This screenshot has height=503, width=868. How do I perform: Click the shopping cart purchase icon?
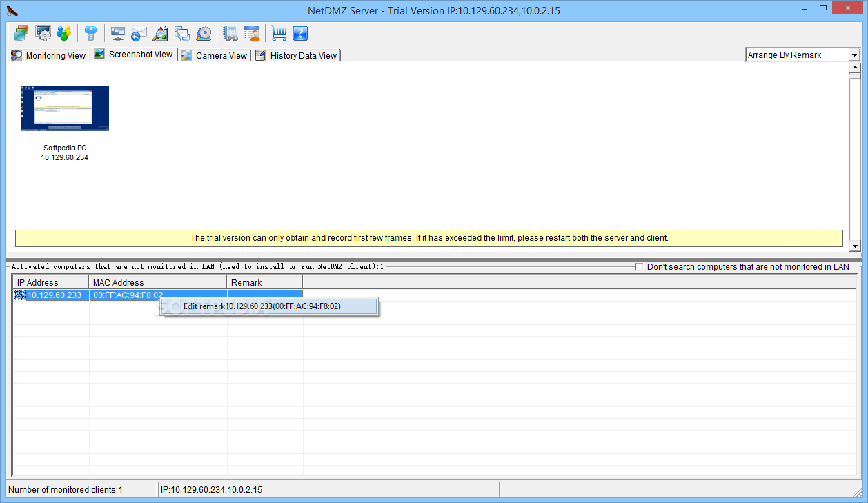tap(279, 33)
